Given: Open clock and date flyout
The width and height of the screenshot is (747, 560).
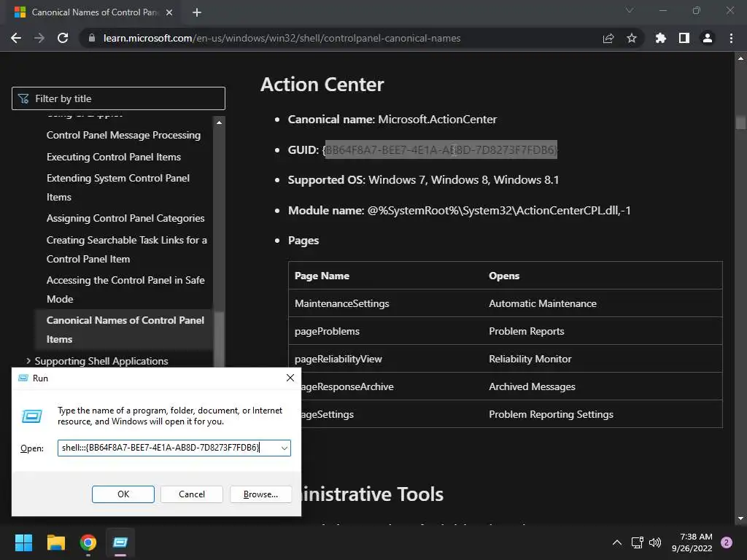Looking at the screenshot, I should click(692, 542).
